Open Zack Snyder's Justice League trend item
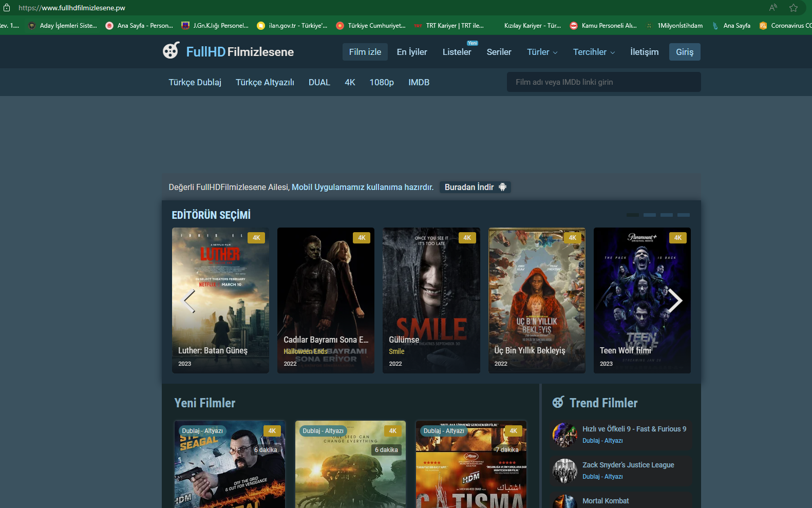The width and height of the screenshot is (812, 508). [628, 465]
